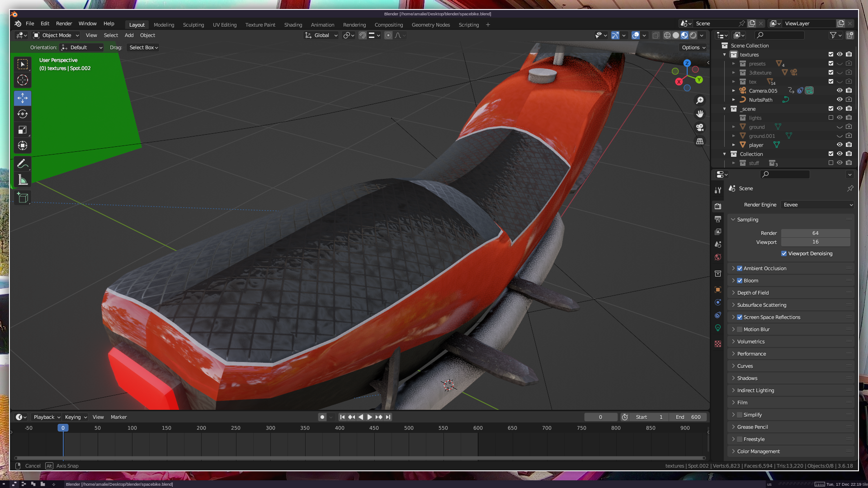Open the World properties tab

tap(718, 257)
